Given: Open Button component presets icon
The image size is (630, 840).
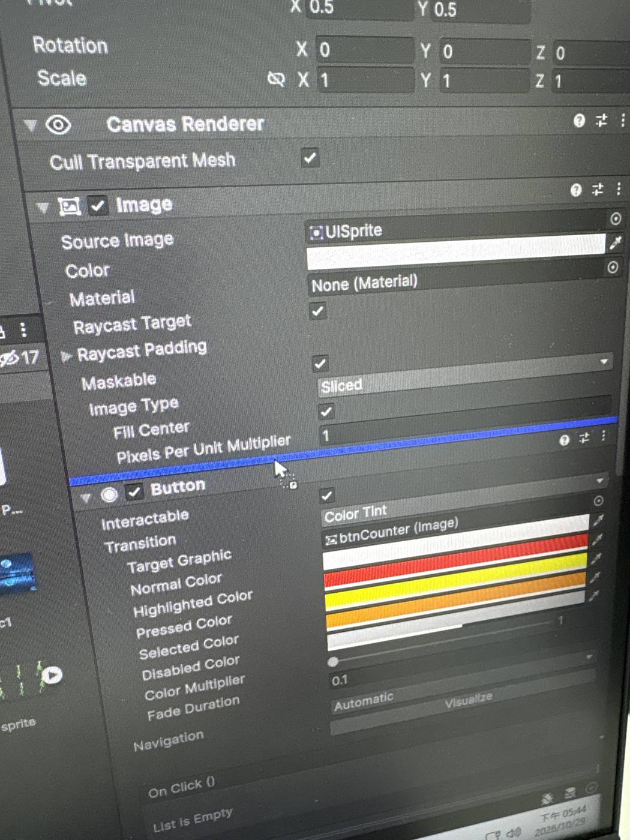Looking at the screenshot, I should [584, 438].
